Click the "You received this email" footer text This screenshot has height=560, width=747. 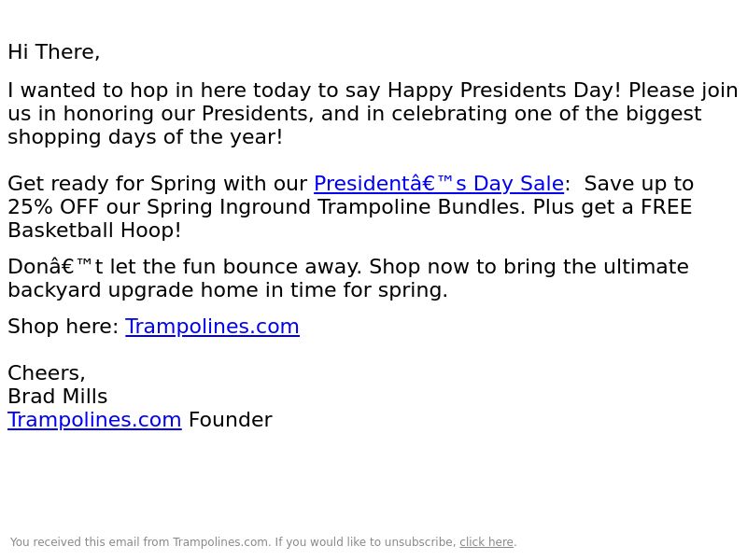coord(89,542)
